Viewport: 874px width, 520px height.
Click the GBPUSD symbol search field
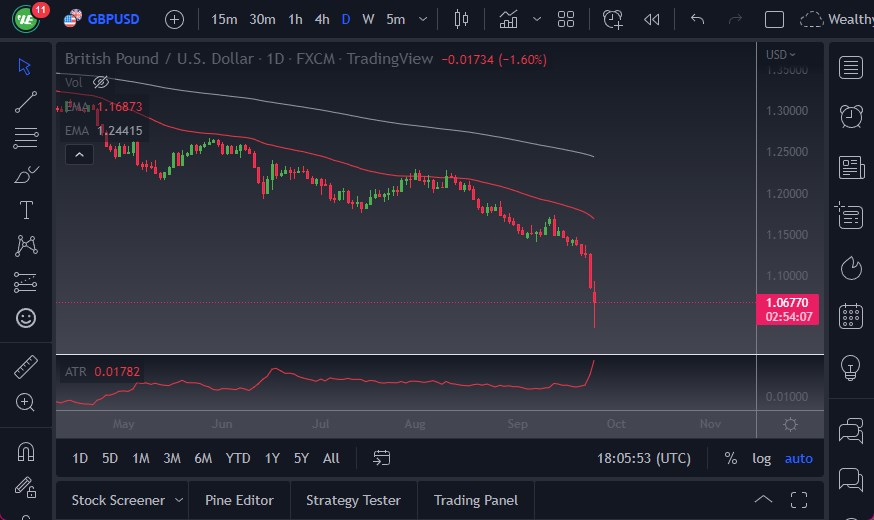click(114, 19)
